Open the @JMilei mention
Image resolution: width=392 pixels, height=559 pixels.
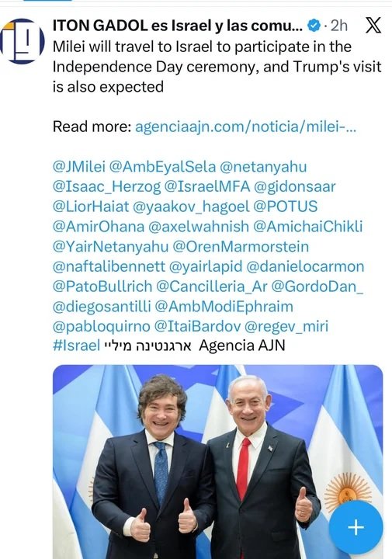tap(79, 167)
